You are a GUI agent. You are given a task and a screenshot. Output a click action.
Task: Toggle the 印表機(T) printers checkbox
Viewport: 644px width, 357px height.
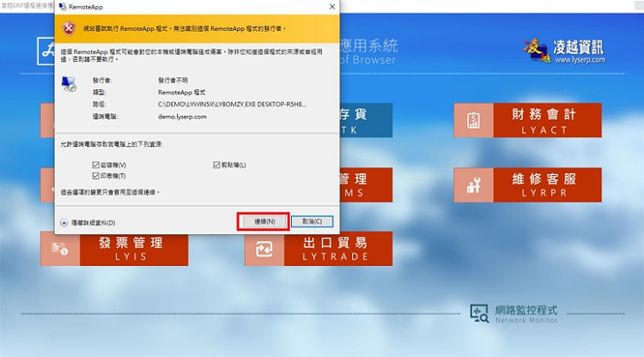[x=95, y=175]
